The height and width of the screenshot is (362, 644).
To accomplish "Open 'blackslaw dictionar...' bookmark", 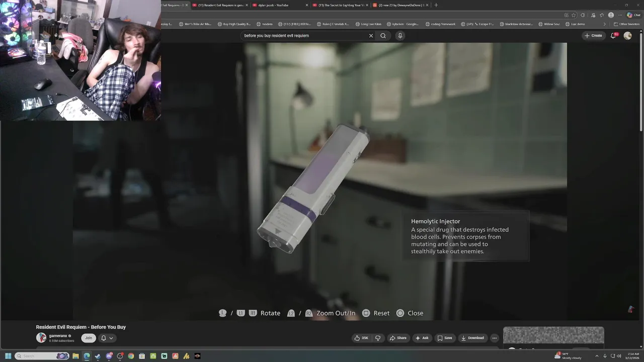I will tap(516, 24).
